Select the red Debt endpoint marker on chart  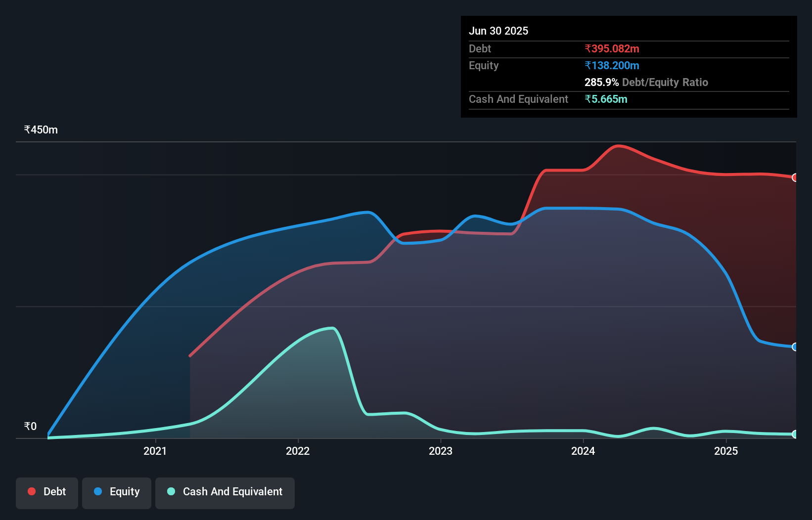tap(794, 177)
